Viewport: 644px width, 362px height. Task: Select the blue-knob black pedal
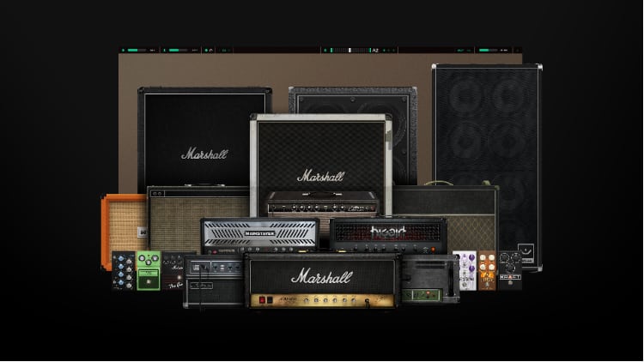pyautogui.click(x=124, y=271)
